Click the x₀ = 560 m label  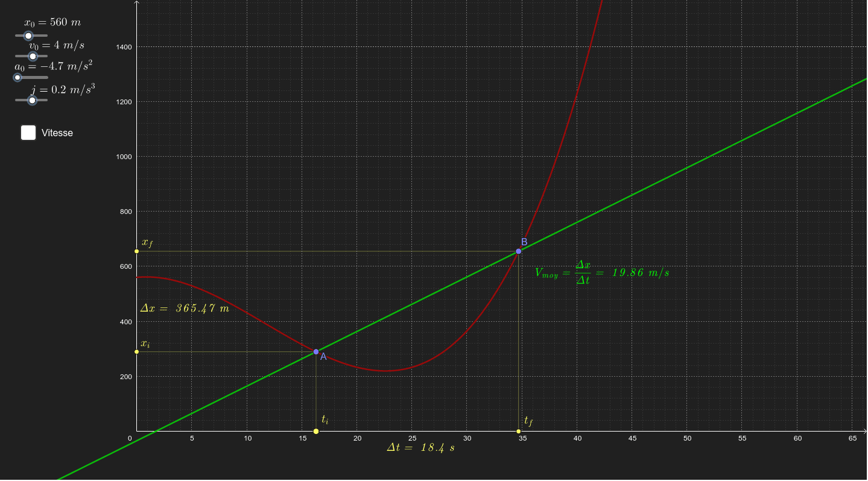click(x=52, y=23)
